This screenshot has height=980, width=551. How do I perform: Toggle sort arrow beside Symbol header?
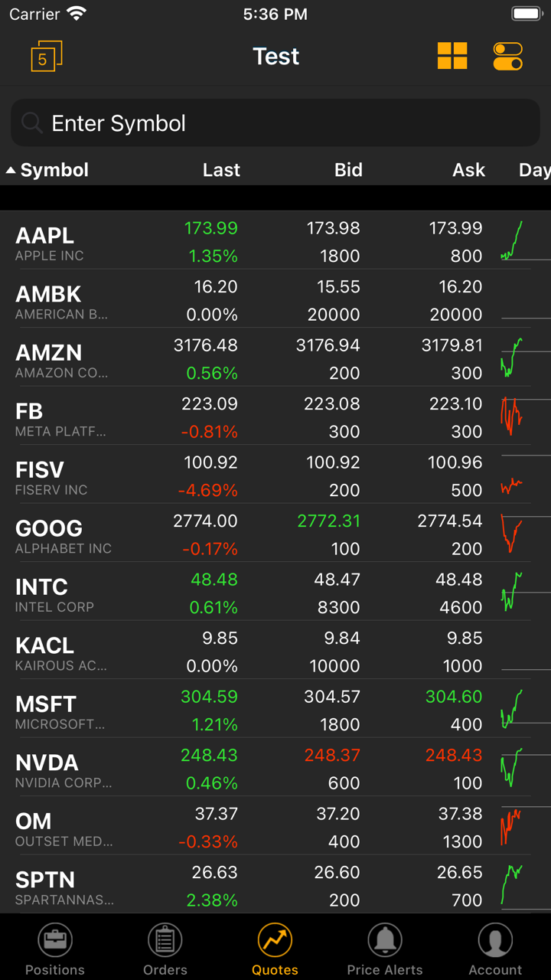pos(11,170)
